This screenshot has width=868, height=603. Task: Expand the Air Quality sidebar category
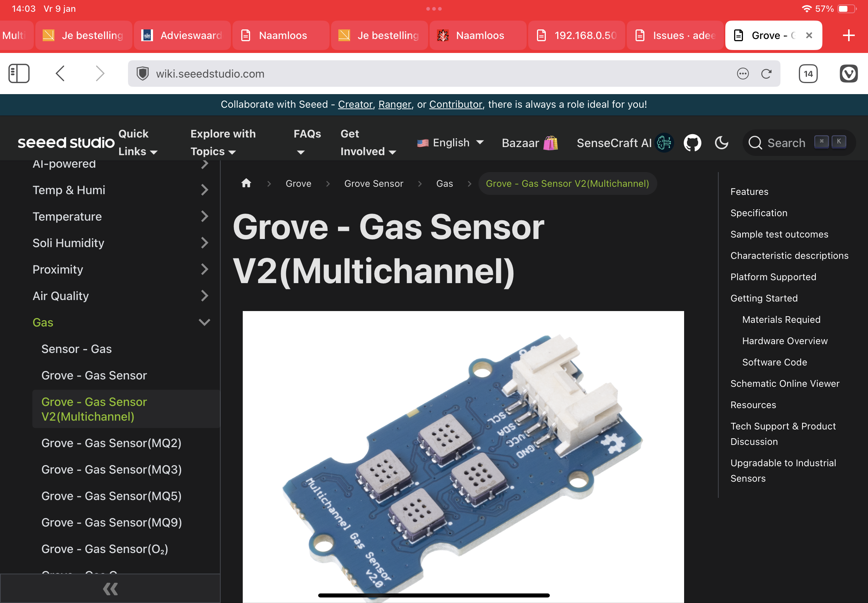[204, 296]
